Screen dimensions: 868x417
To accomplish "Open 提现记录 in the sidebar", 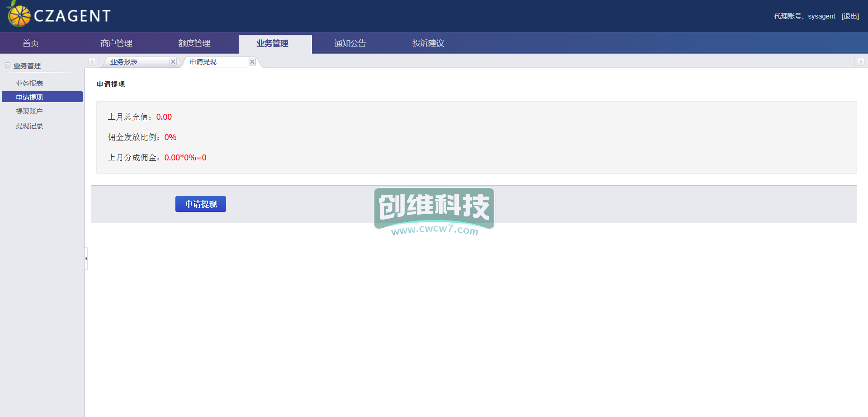I will click(29, 126).
